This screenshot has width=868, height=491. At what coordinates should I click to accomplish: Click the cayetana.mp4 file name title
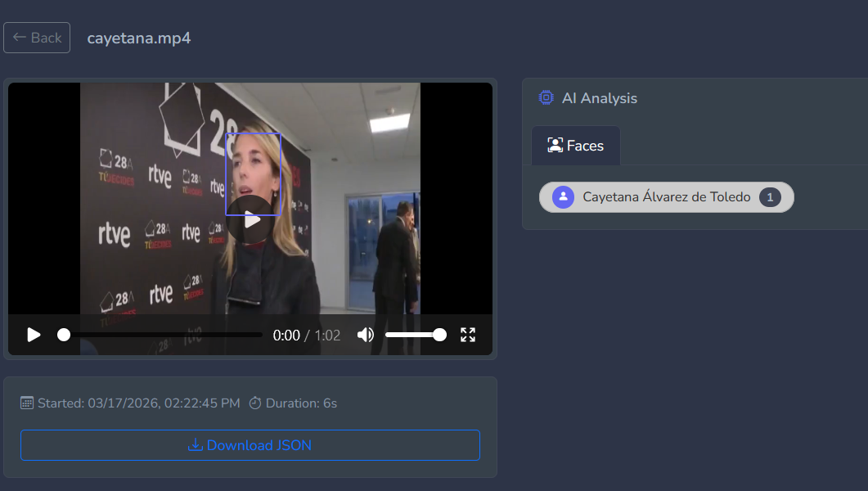(139, 38)
